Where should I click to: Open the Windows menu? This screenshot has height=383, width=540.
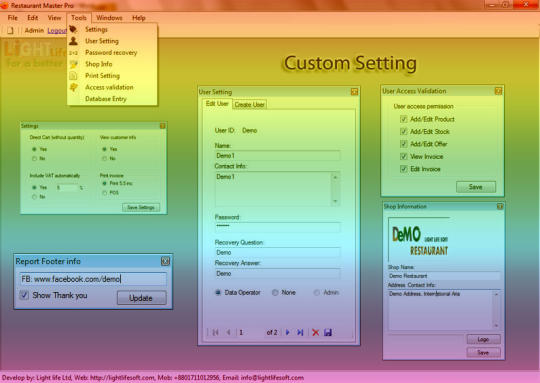[x=109, y=18]
